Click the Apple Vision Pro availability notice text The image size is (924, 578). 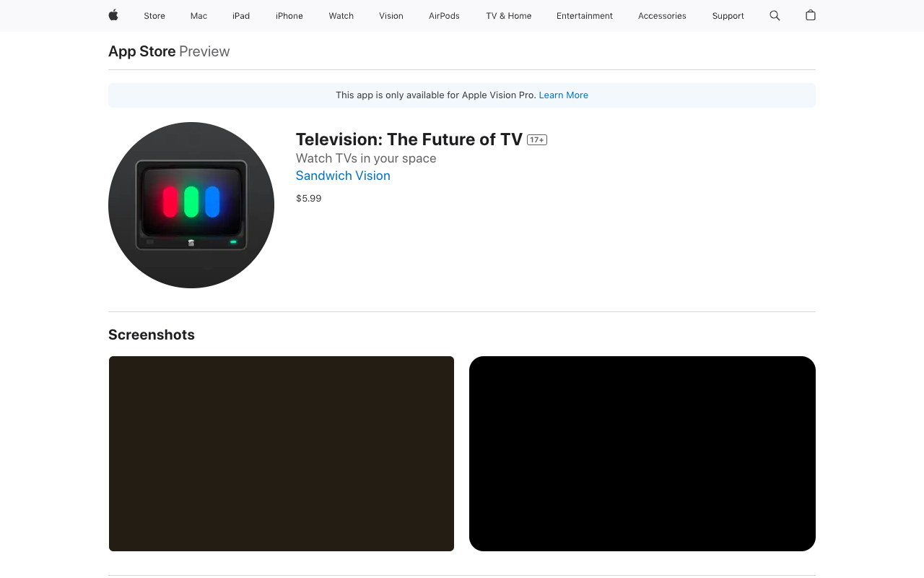coord(436,95)
